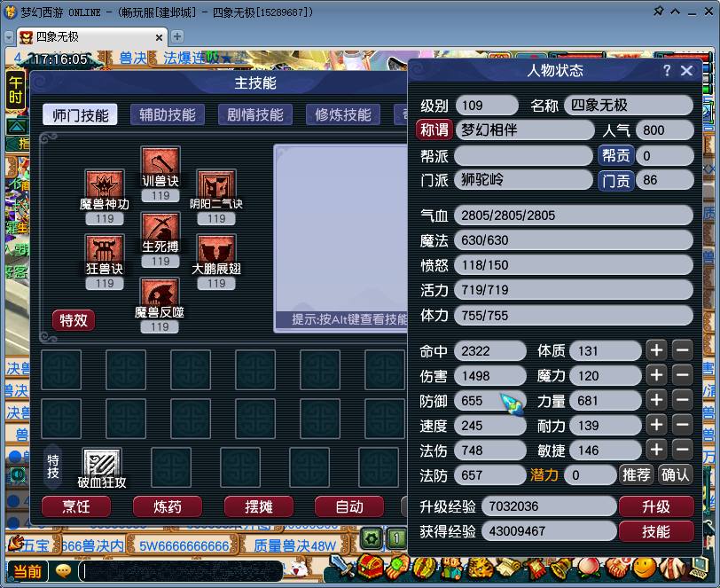
Task: Click the 称谓 title button
Action: [434, 129]
